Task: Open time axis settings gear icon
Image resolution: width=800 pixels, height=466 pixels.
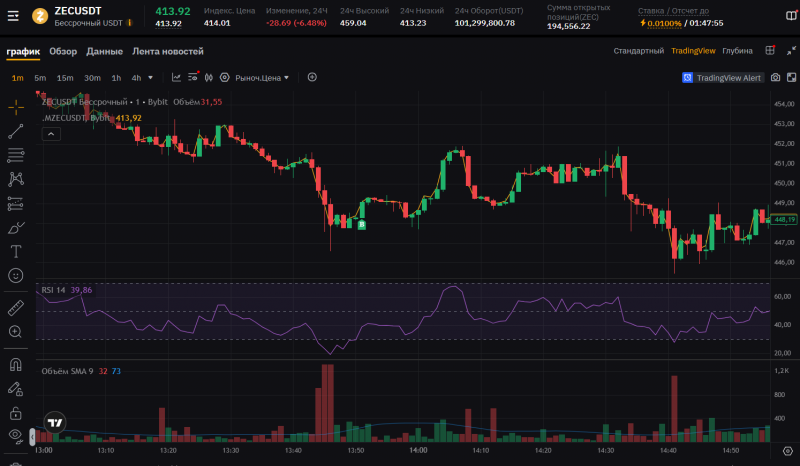Action: pos(788,451)
